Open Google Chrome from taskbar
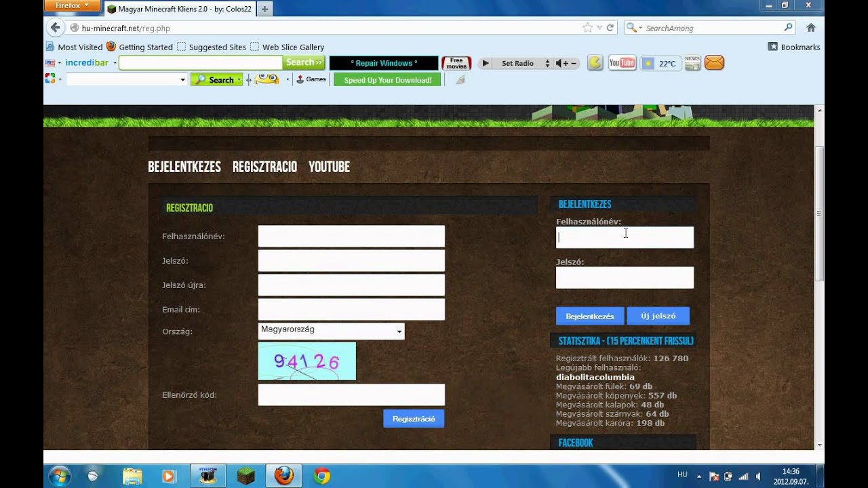 pos(322,476)
